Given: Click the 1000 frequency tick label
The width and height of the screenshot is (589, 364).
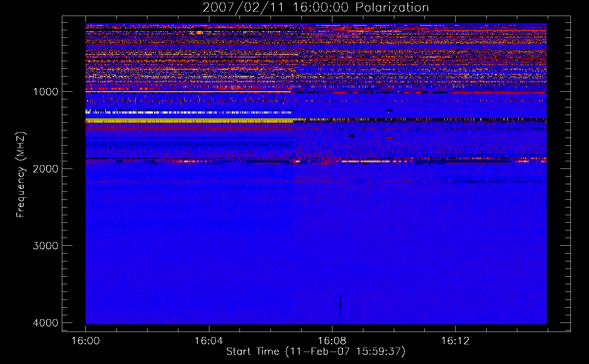Looking at the screenshot, I should coord(46,92).
